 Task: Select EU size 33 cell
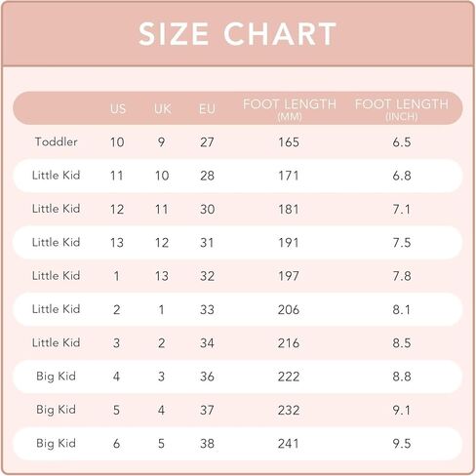(x=207, y=310)
